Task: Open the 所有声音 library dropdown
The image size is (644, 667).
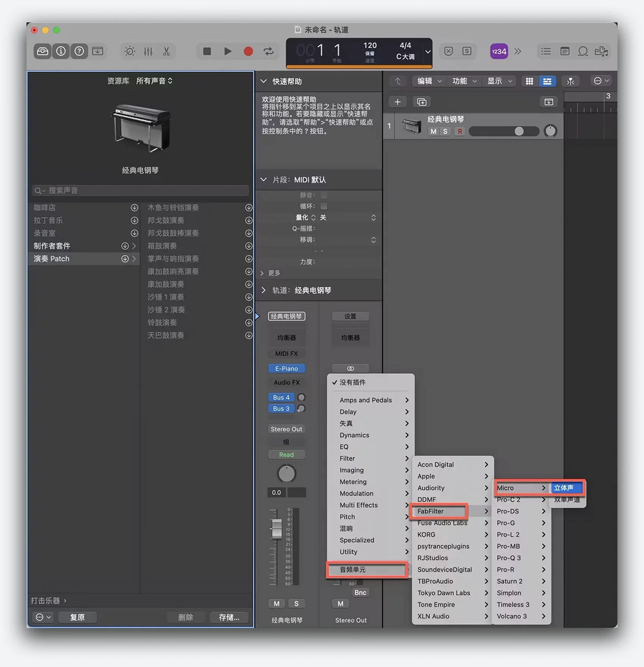Action: pyautogui.click(x=154, y=81)
